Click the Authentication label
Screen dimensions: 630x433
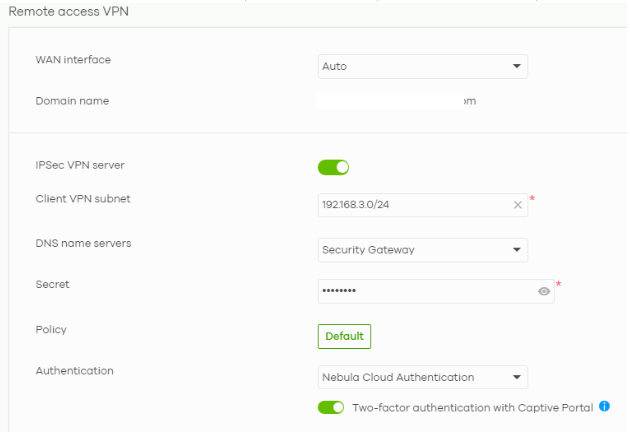[x=74, y=370]
